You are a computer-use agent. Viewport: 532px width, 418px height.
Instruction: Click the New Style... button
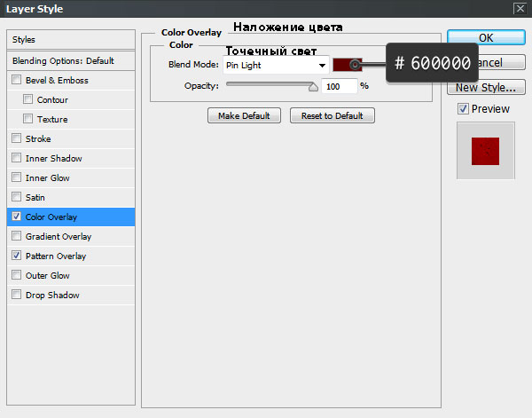[486, 87]
